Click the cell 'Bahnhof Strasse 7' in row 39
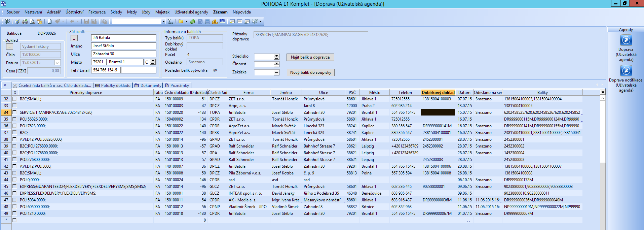 pos(323,146)
